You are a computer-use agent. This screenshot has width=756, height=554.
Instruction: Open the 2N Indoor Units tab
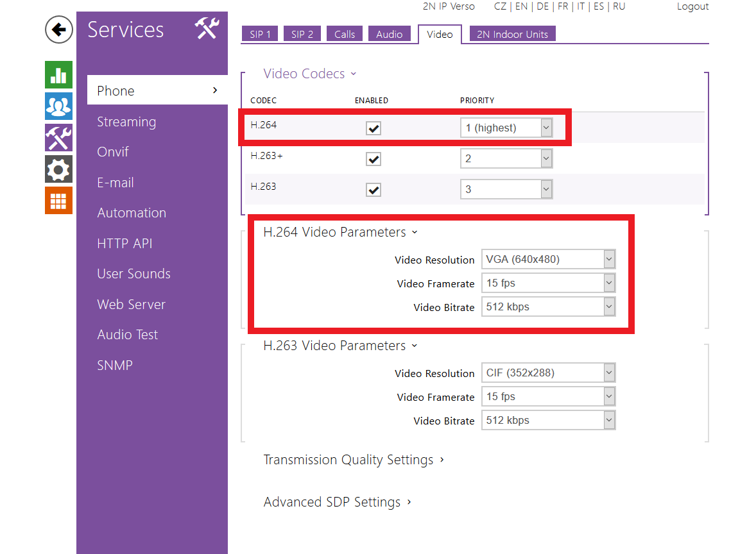pyautogui.click(x=512, y=33)
